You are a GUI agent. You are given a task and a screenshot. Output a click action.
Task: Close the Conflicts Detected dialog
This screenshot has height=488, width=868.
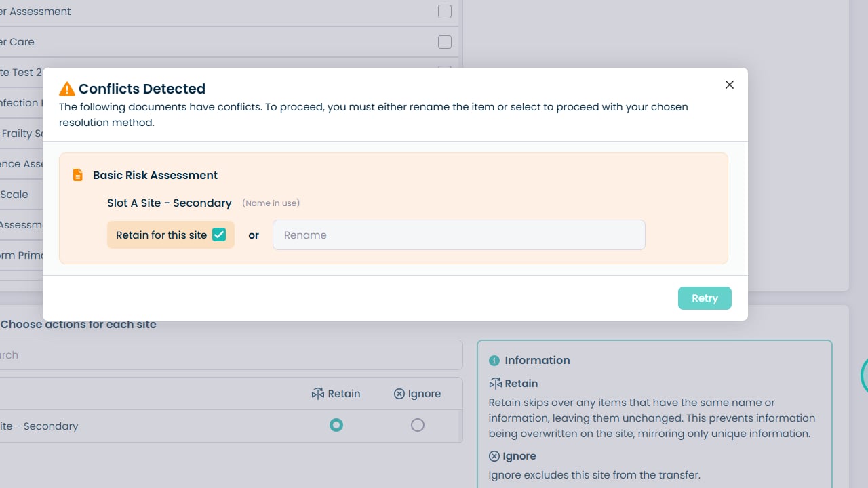[730, 85]
